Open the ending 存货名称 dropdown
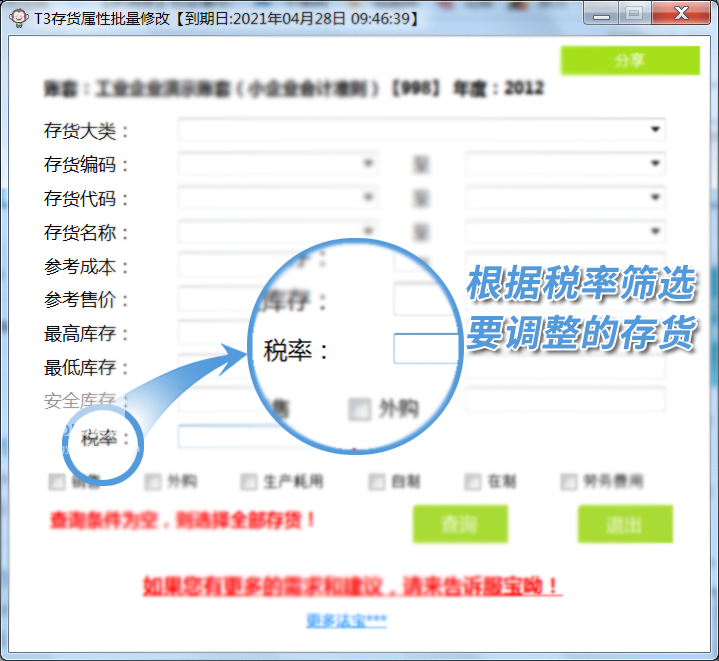This screenshot has width=719, height=661. [656, 232]
